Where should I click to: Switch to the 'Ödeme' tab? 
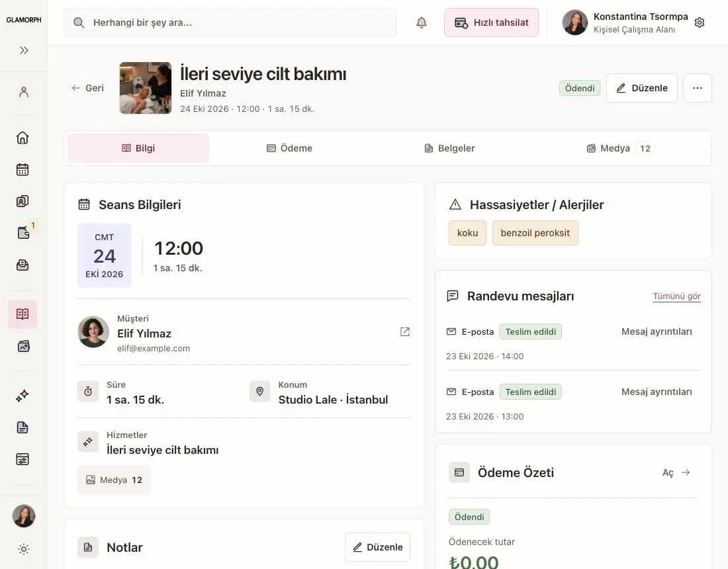(289, 148)
